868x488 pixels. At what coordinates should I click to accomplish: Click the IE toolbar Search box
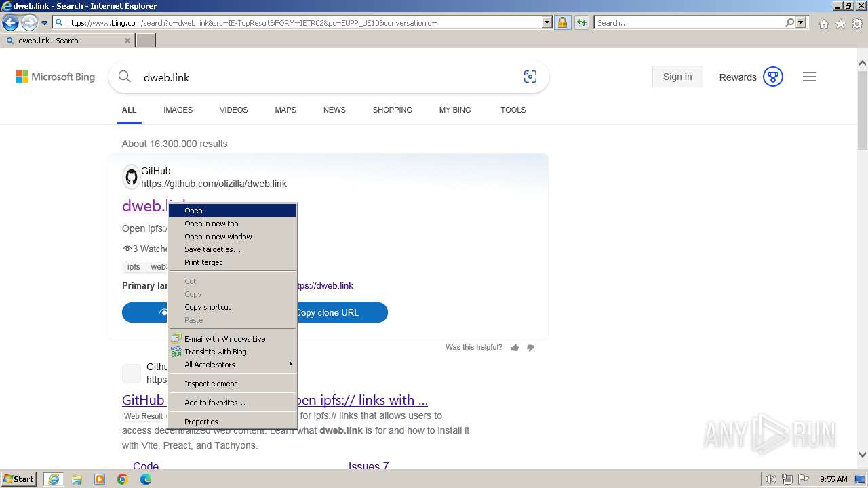(689, 22)
